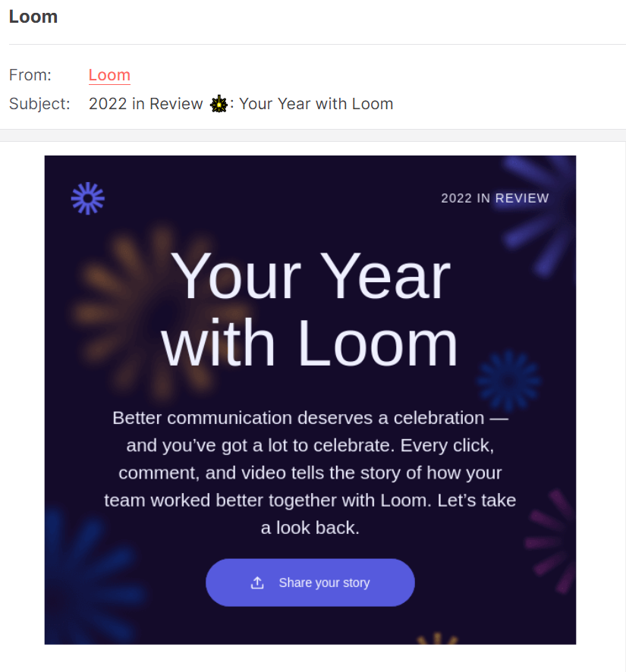Viewport: 626px width, 672px height.
Task: Click "2022 in Review" text in subject line
Action: coord(146,104)
